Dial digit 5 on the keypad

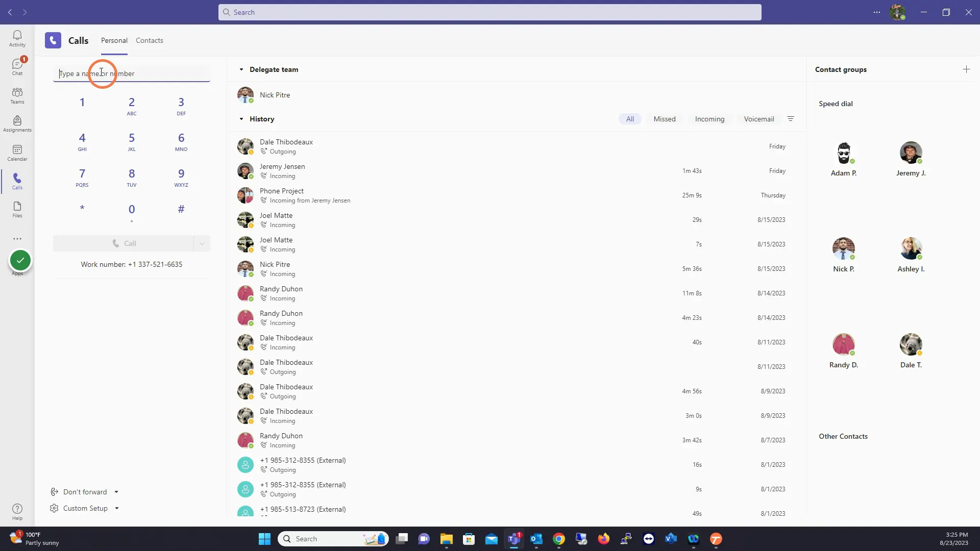[132, 142]
